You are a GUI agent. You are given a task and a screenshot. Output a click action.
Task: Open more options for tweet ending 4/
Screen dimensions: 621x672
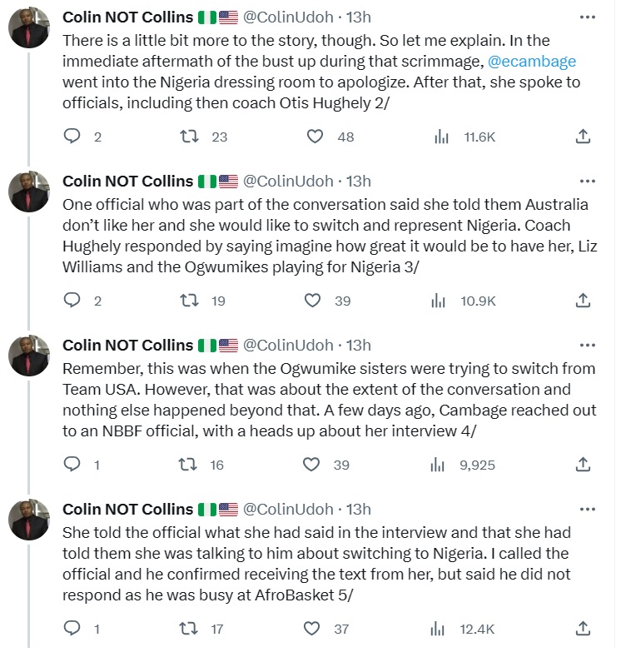point(587,345)
